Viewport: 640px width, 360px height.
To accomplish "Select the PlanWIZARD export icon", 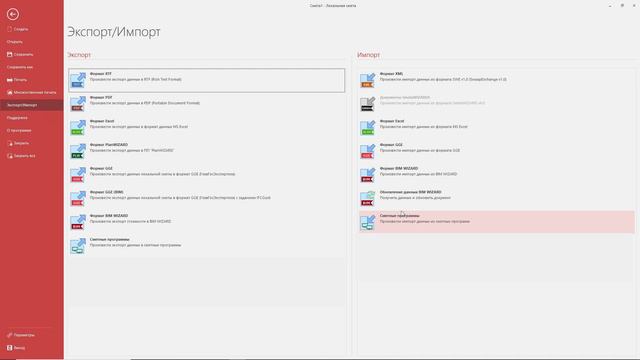I will tap(78, 151).
